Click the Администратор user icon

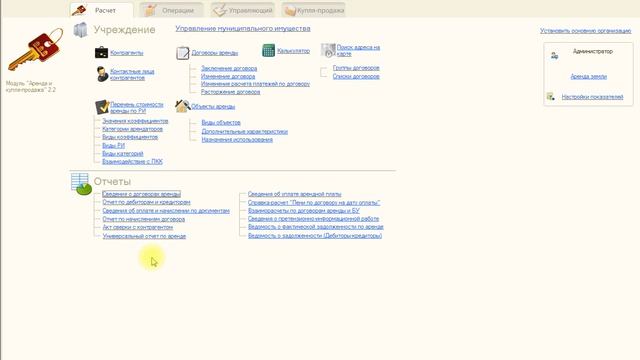point(554,56)
